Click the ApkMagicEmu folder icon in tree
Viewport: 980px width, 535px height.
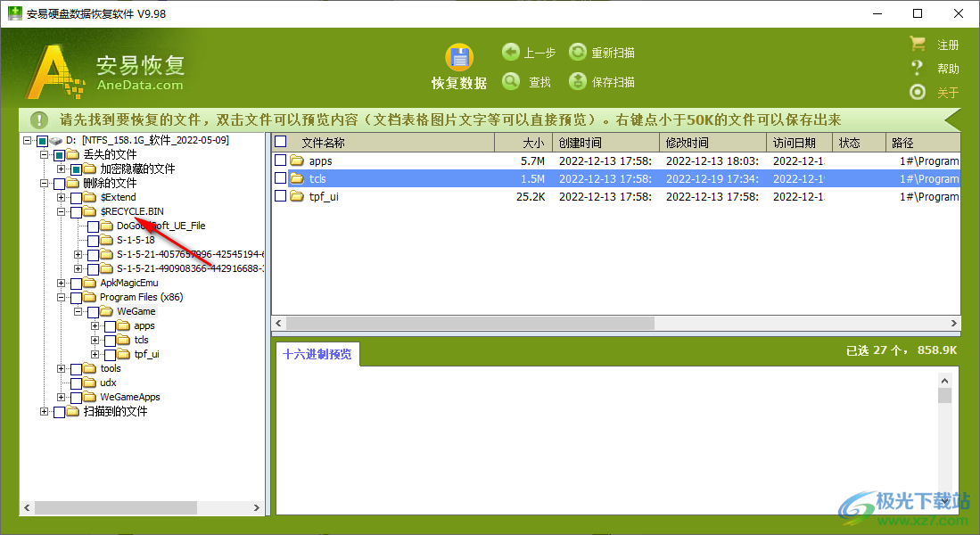90,284
